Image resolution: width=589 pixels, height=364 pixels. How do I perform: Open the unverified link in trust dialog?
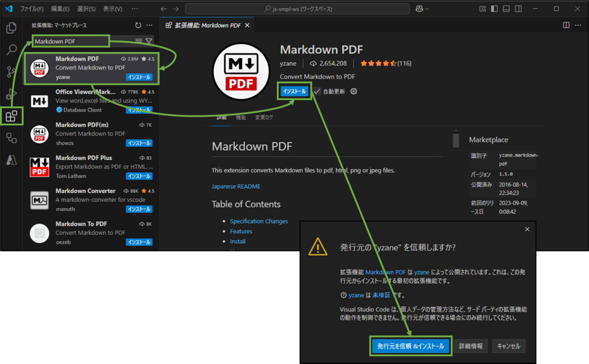(x=381, y=295)
